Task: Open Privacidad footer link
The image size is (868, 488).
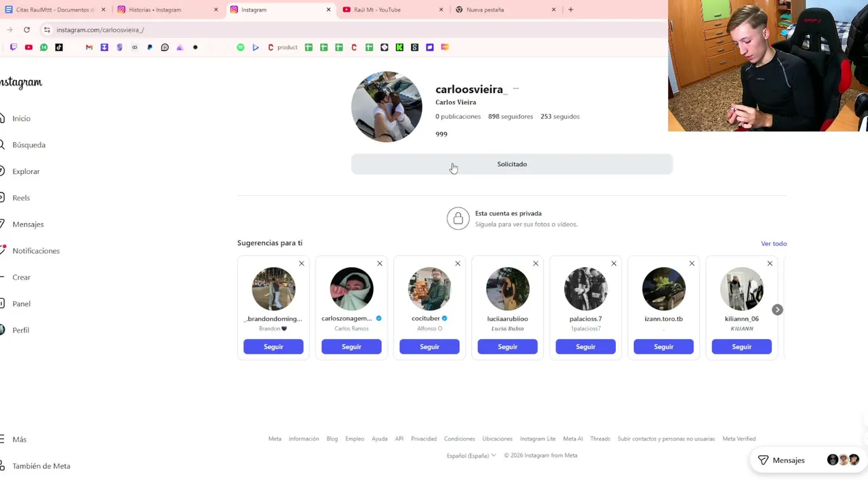Action: tap(424, 439)
